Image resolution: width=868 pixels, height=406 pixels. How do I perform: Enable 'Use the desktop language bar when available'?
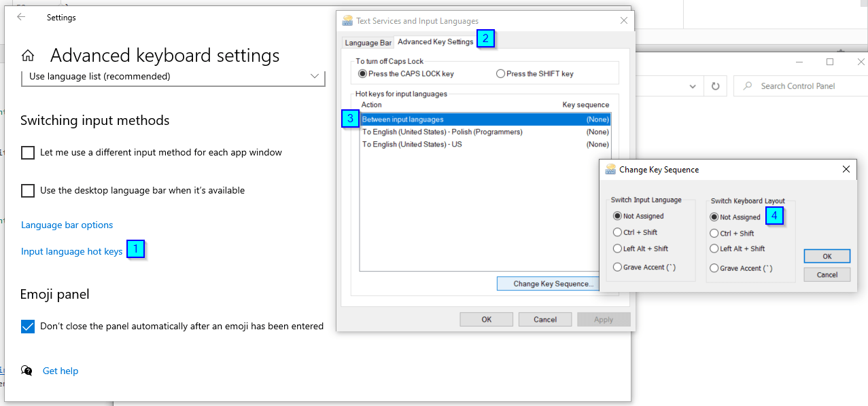click(27, 191)
